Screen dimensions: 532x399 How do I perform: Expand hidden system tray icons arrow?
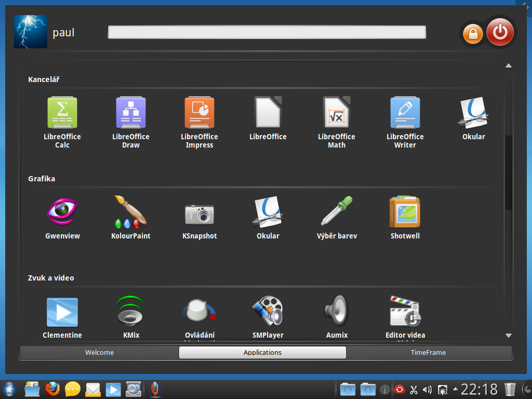455,390
